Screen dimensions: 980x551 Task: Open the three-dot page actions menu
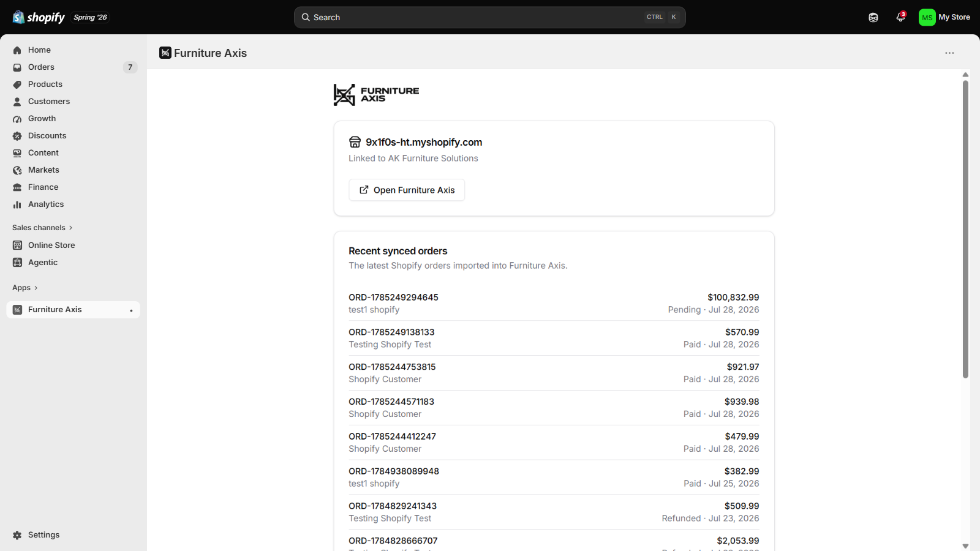pyautogui.click(x=949, y=53)
